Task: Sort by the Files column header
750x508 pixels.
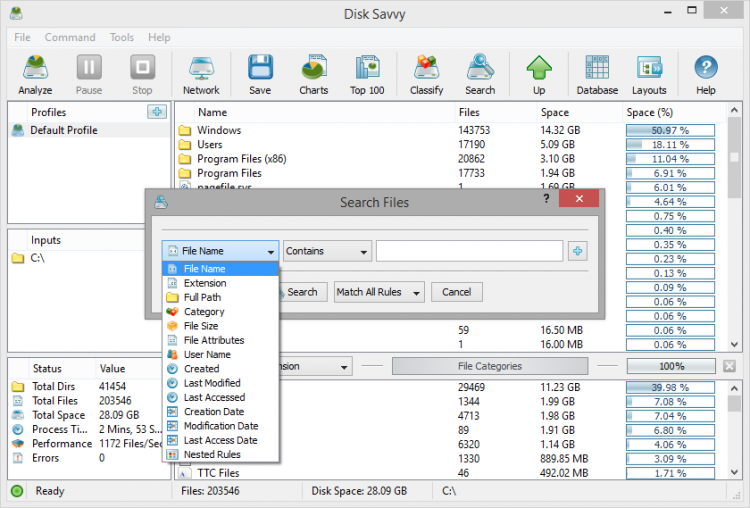Action: [495, 112]
